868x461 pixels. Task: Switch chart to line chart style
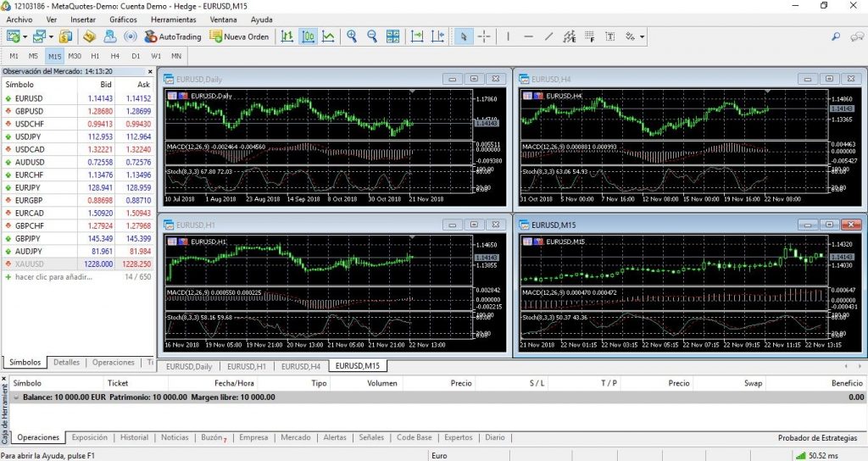328,36
